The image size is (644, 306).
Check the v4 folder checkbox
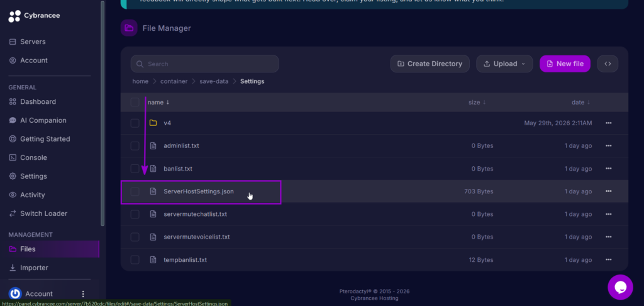click(x=135, y=123)
